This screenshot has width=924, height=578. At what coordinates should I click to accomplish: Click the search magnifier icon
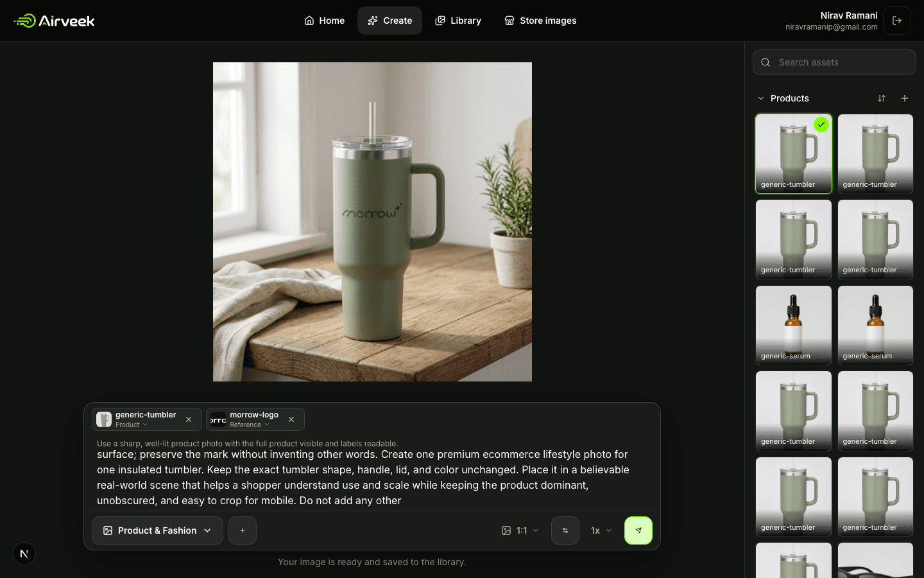point(766,62)
